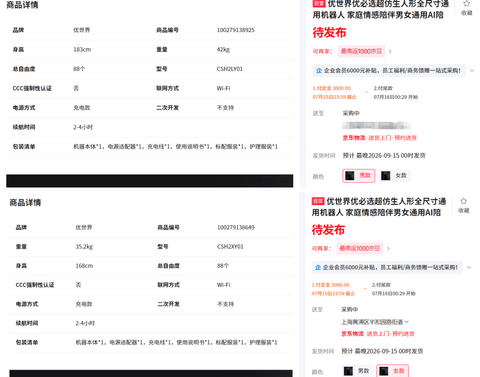Select the 女款 option in the 168cm listing
The width and height of the screenshot is (480, 377).
tap(393, 371)
